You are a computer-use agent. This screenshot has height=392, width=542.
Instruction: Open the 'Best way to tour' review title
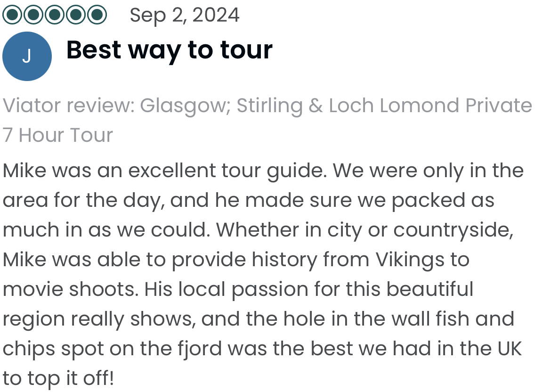tap(170, 50)
